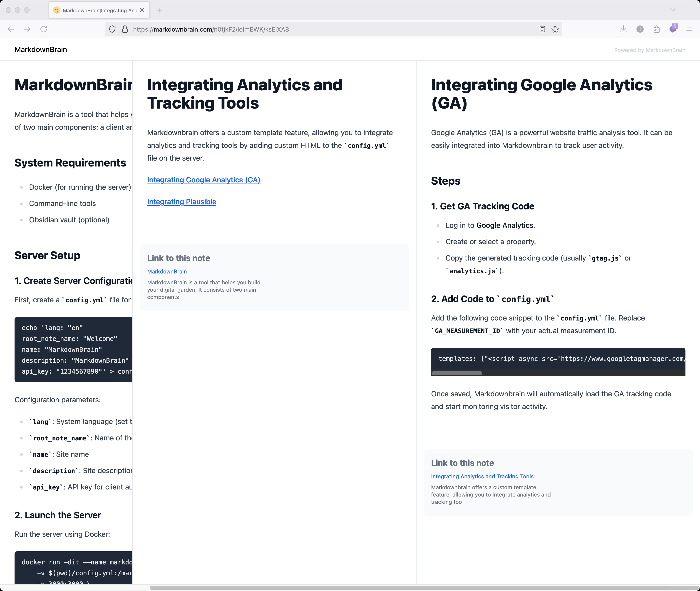700x591 pixels.
Task: Open Integrating Google Analytics (GA) link
Action: click(x=204, y=180)
